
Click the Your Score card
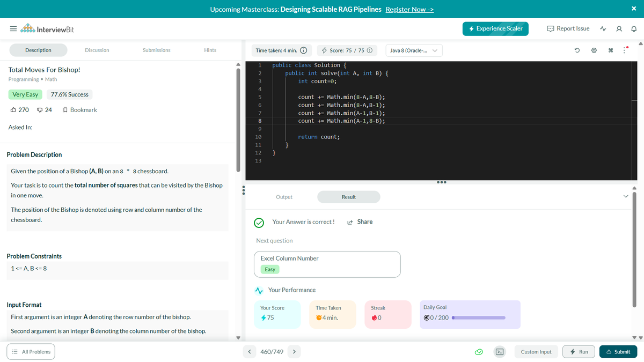coord(278,314)
